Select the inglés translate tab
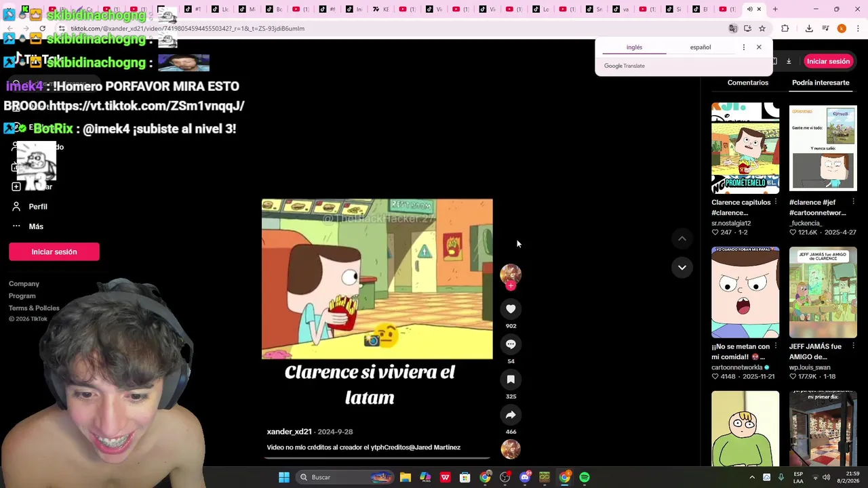This screenshot has width=868, height=488. pos(634,47)
